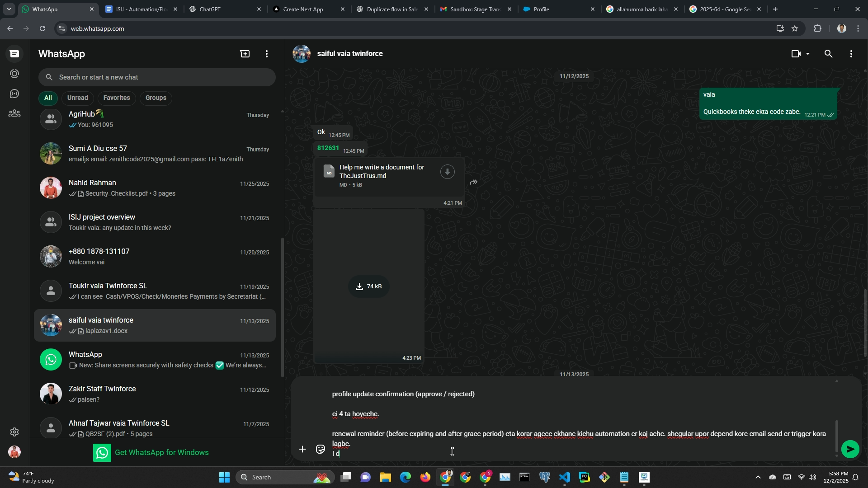Search within this conversation

[828, 54]
